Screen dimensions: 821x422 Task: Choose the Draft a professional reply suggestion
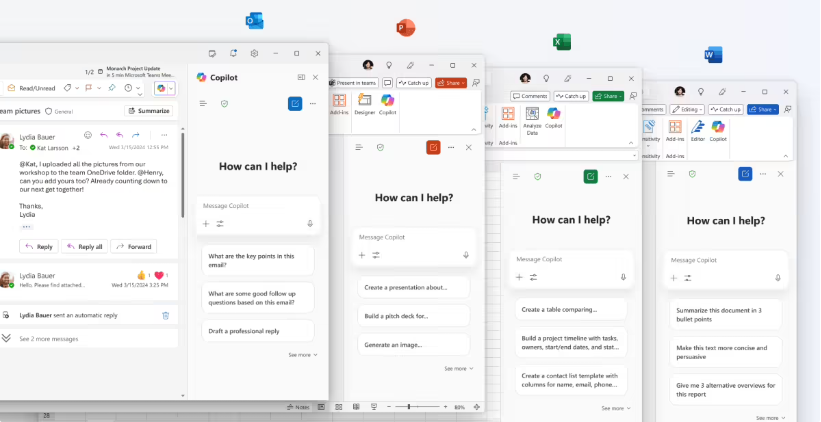(x=258, y=331)
